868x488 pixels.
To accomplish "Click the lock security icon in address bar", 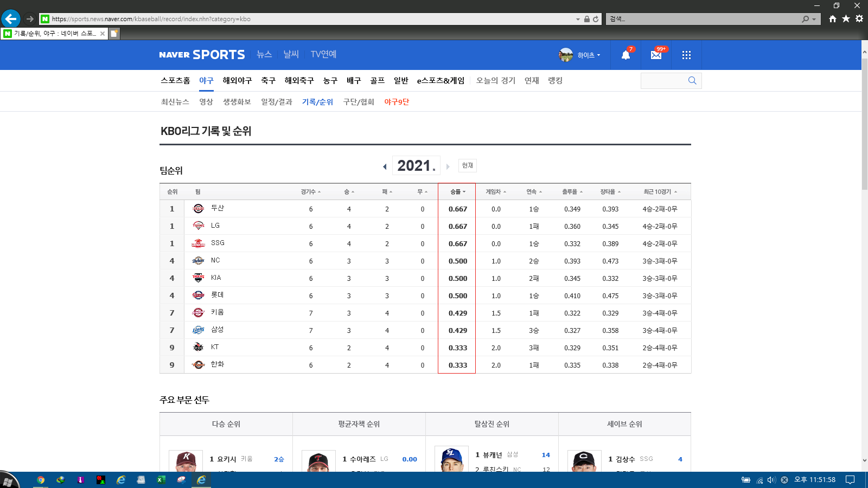I will click(x=587, y=19).
